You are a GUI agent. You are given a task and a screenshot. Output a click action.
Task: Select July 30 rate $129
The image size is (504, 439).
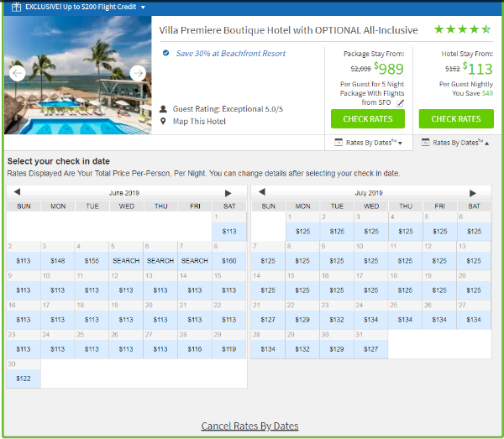(337, 349)
